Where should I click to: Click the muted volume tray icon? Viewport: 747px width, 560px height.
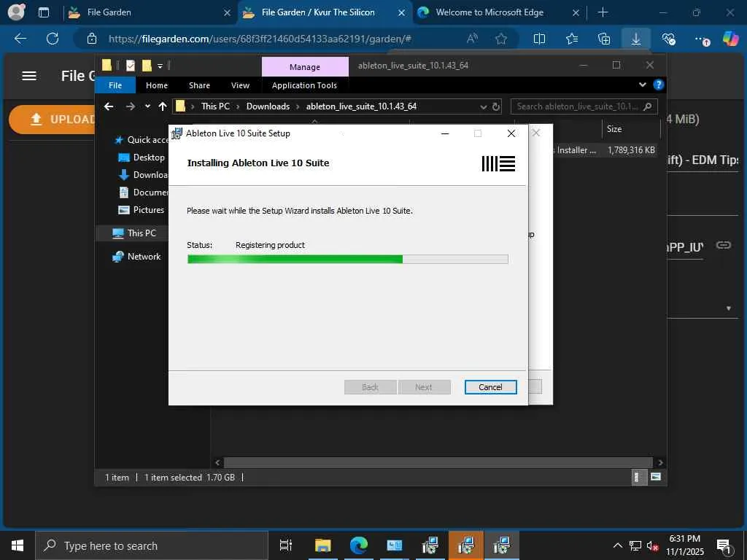tap(653, 546)
